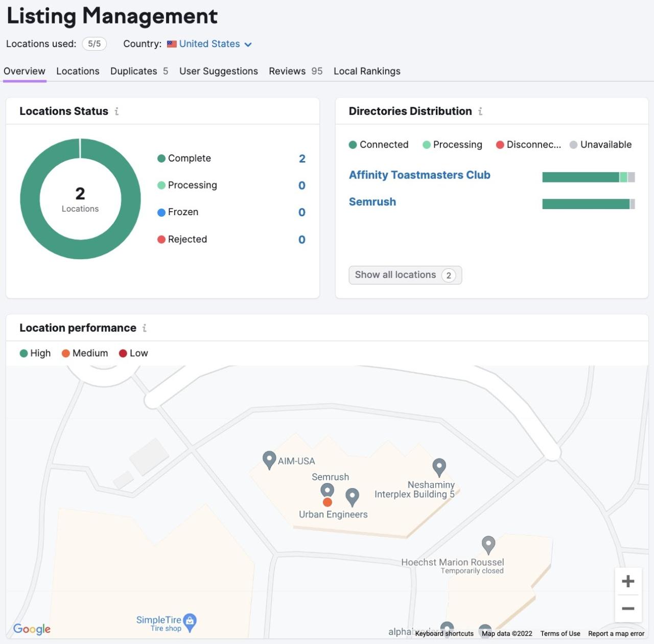Click the Google logo on the map
Image resolution: width=654 pixels, height=644 pixels.
click(32, 629)
